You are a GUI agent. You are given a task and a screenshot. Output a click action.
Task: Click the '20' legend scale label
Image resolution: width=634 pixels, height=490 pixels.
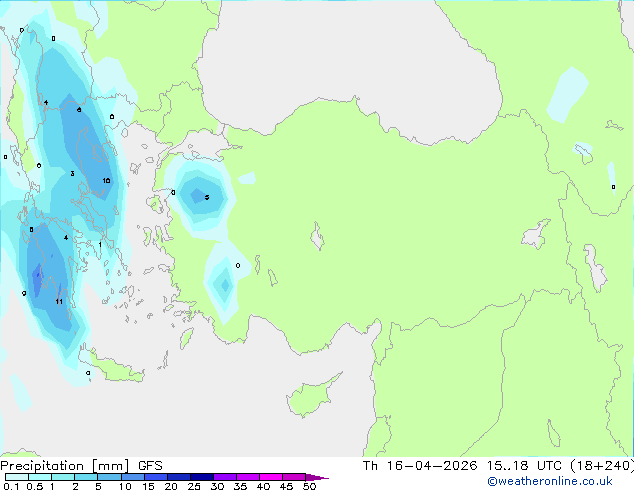click(x=171, y=486)
